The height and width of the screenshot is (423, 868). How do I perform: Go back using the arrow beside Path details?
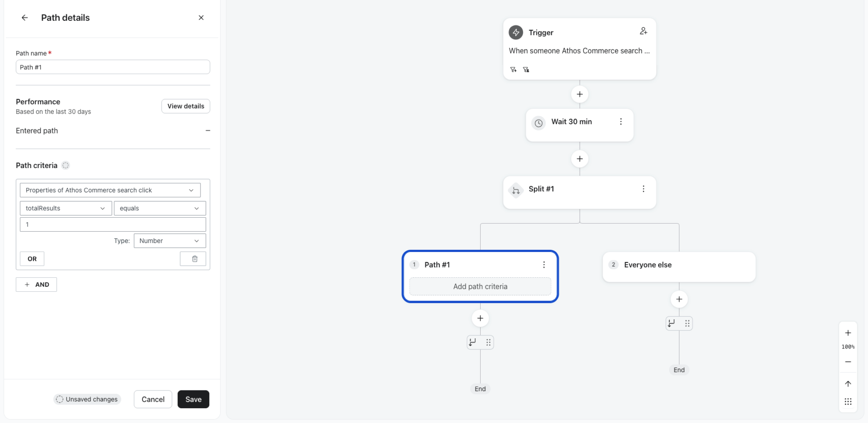click(x=25, y=18)
